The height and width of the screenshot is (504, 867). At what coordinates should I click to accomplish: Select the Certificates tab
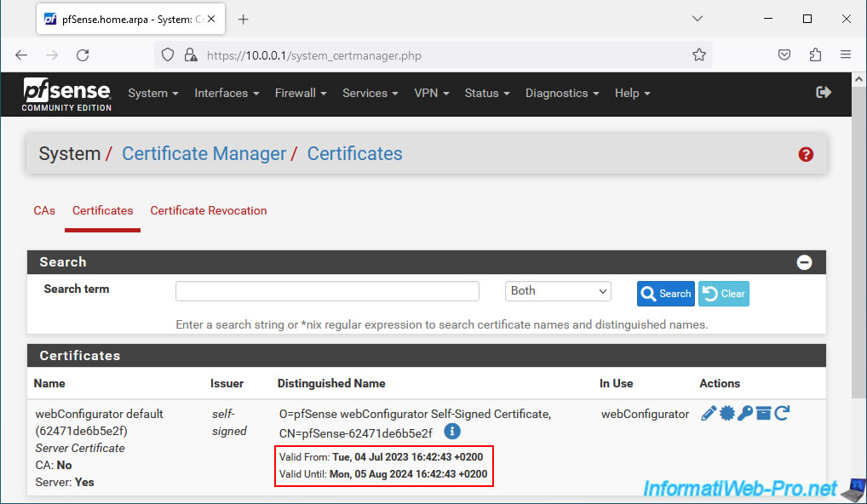coord(103,210)
